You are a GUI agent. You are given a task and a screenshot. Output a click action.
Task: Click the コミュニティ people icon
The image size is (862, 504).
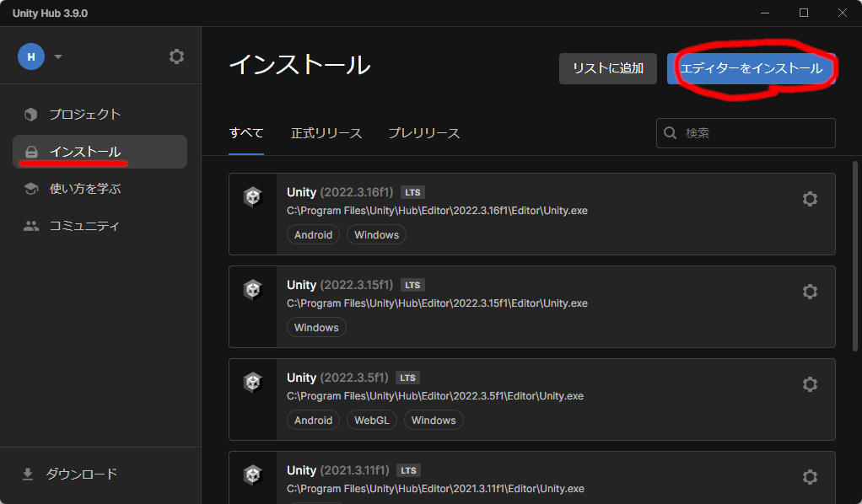tap(31, 226)
